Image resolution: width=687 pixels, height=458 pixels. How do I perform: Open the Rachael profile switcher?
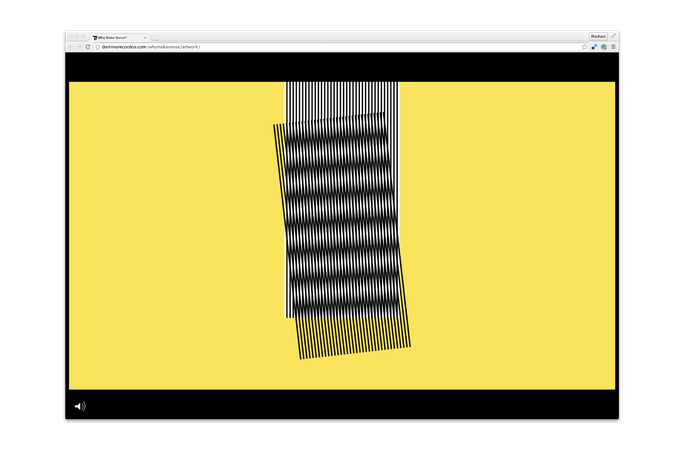coord(597,36)
